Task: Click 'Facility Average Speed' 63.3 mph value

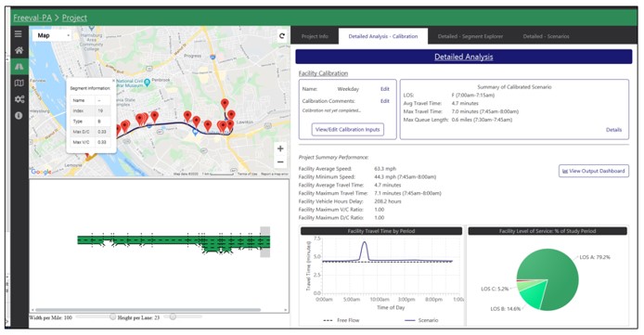Action: pos(385,169)
